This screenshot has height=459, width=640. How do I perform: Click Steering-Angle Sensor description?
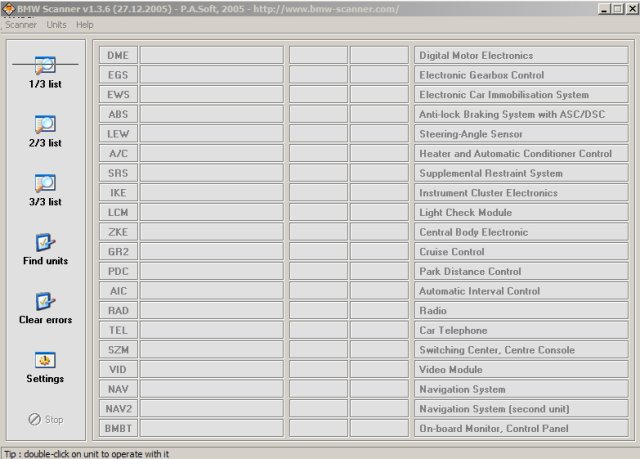tap(521, 133)
